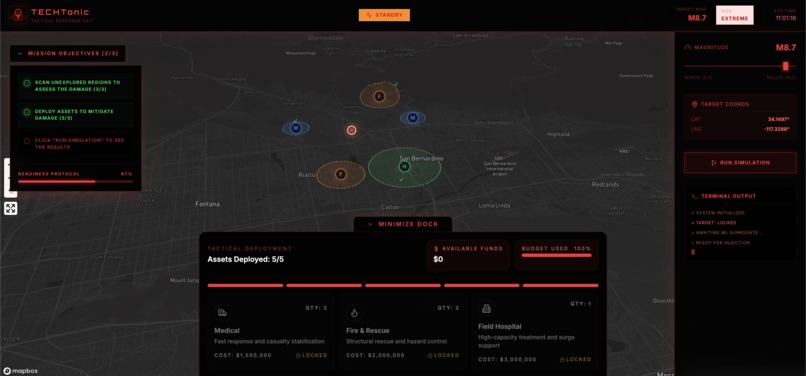Click the Field Hospital building icon
This screenshot has width=806, height=376.
(486, 309)
